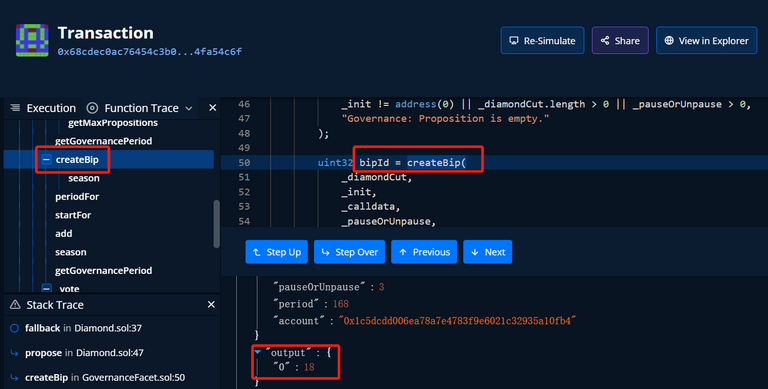Click code line number 50
This screenshot has width=768, height=389.
point(244,163)
